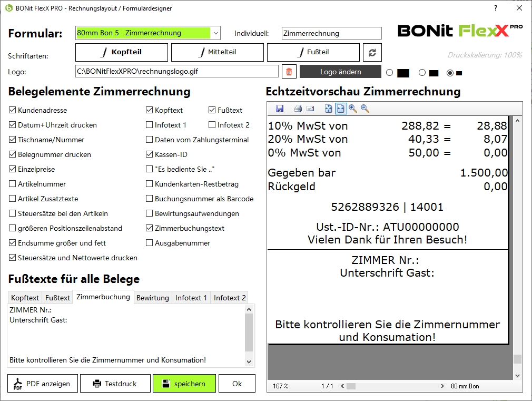Check Steuersätze bei den Artikeln
Viewport: 532px width, 401px height.
click(12, 213)
